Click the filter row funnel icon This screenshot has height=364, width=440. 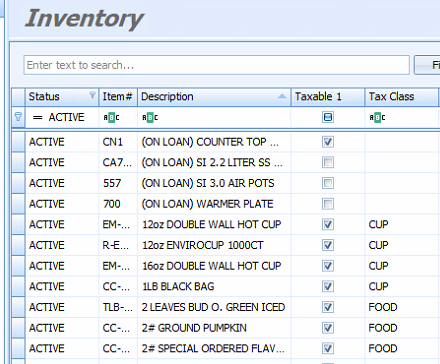coord(18,117)
